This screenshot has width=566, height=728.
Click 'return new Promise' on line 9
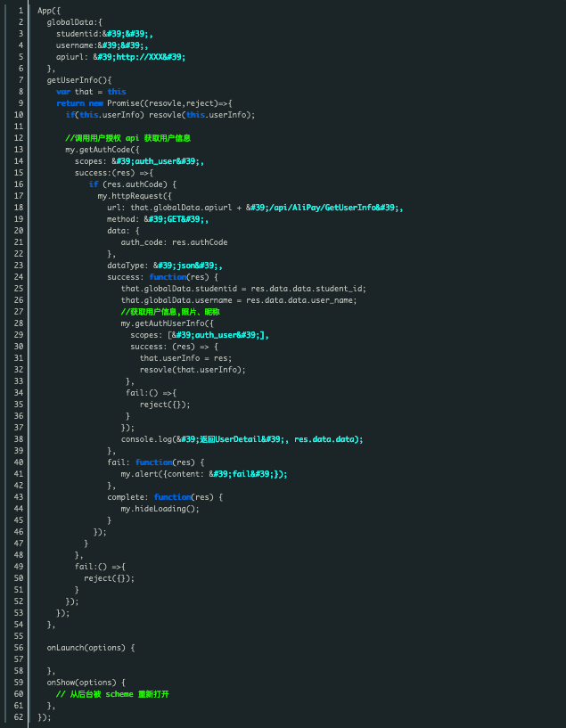[x=95, y=103]
